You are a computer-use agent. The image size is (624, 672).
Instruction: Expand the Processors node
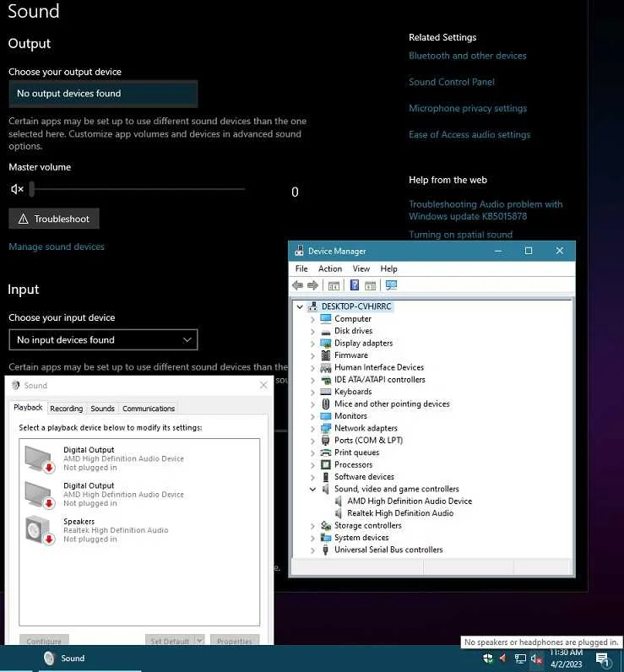tap(312, 465)
